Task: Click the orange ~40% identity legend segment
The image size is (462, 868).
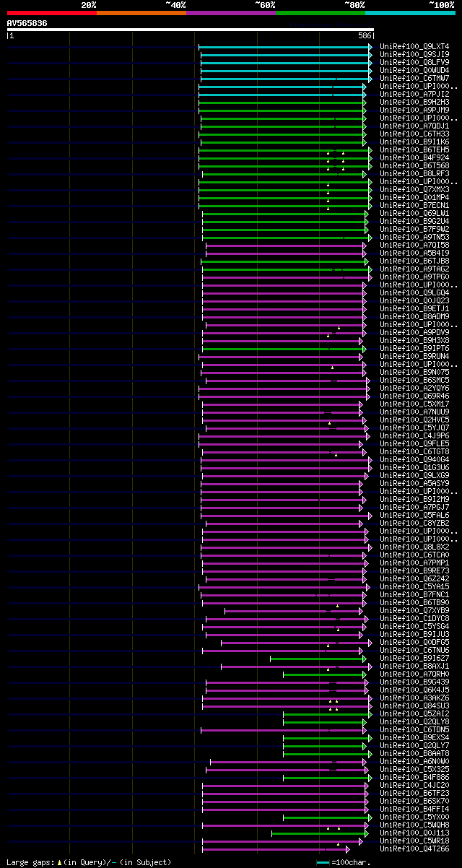Action: pyautogui.click(x=141, y=12)
